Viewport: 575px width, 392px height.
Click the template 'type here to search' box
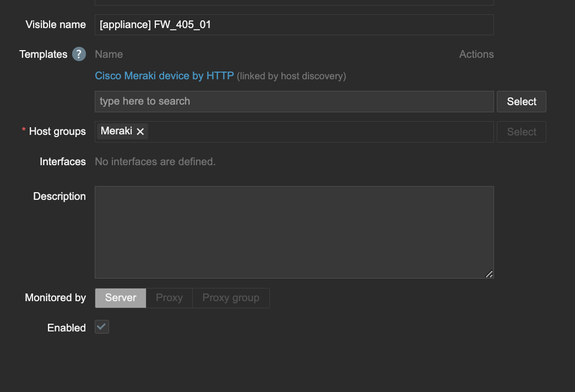click(294, 101)
